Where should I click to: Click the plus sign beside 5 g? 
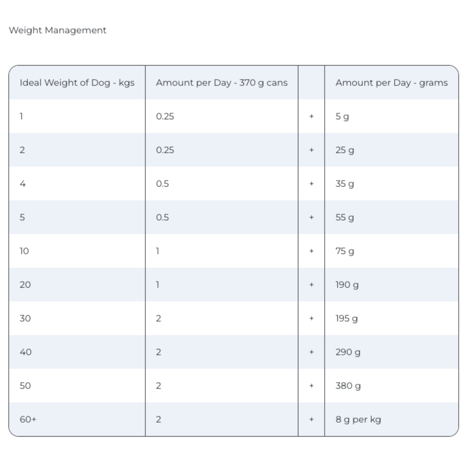(311, 116)
